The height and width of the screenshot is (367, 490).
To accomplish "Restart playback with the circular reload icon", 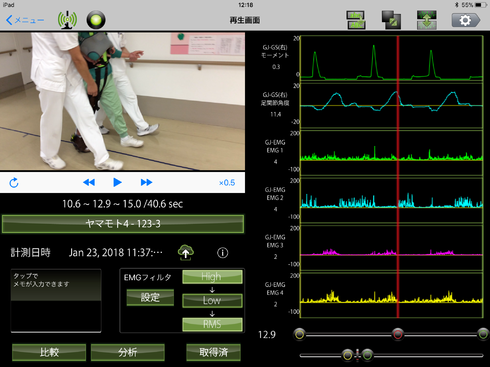I will pos(14,183).
